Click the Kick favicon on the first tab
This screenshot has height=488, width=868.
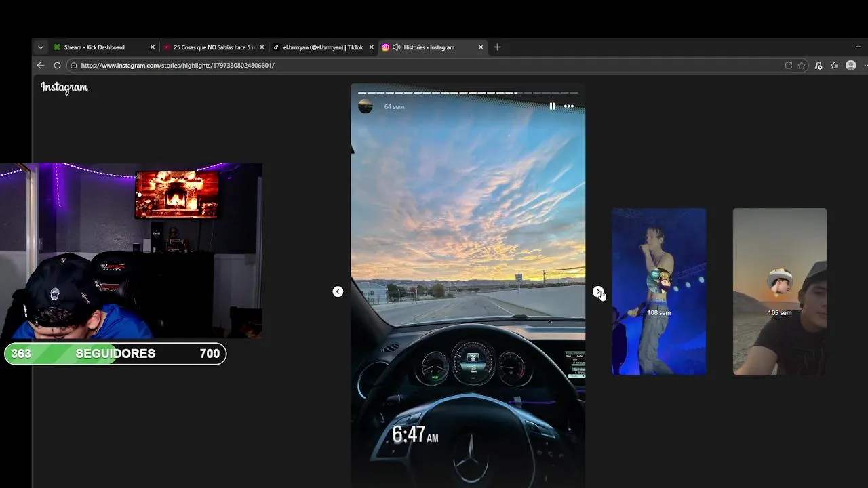[x=58, y=47]
